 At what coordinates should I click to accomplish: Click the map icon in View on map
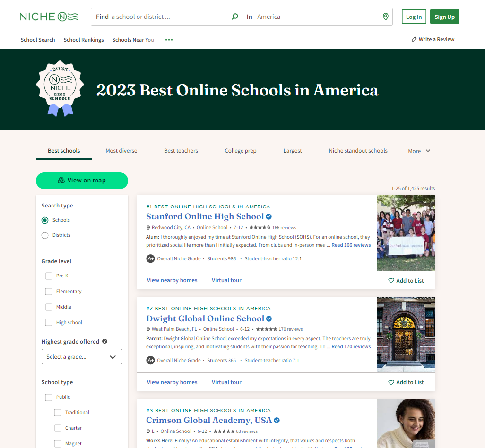click(x=61, y=180)
